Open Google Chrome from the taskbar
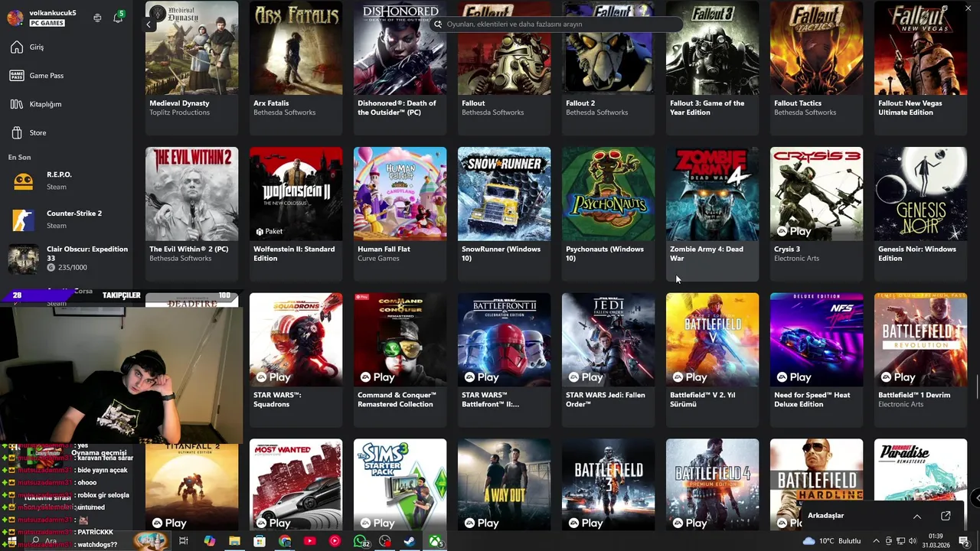 pyautogui.click(x=285, y=541)
